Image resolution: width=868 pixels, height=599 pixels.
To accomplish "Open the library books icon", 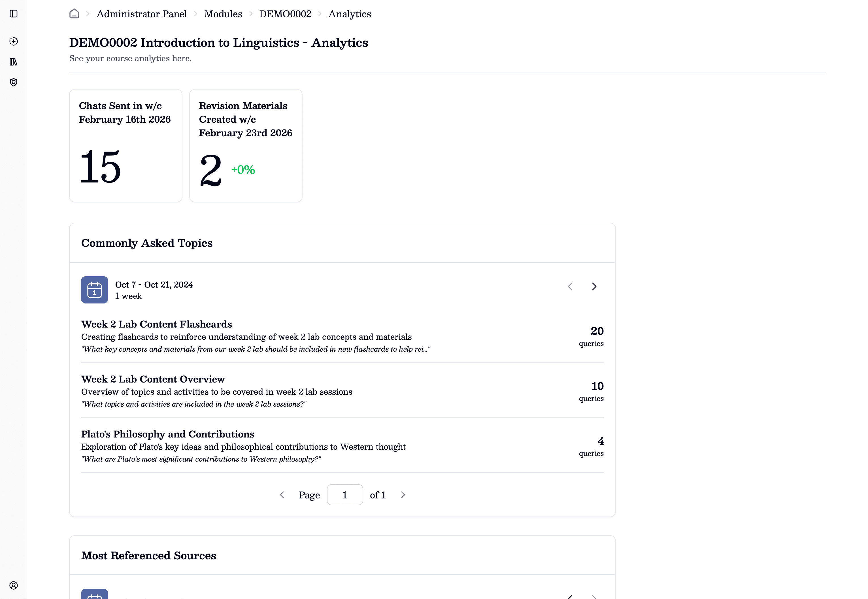I will 14,62.
